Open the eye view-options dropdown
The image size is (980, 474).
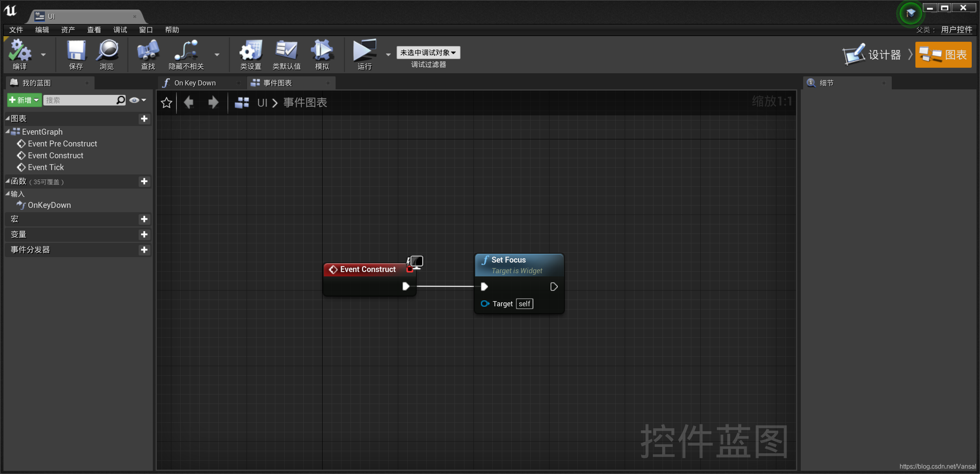point(138,100)
